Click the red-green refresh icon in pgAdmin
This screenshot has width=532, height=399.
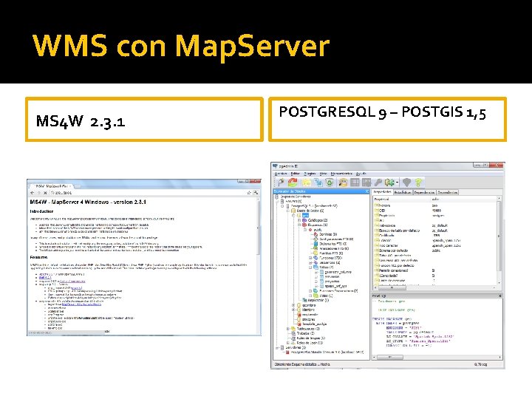(293, 183)
